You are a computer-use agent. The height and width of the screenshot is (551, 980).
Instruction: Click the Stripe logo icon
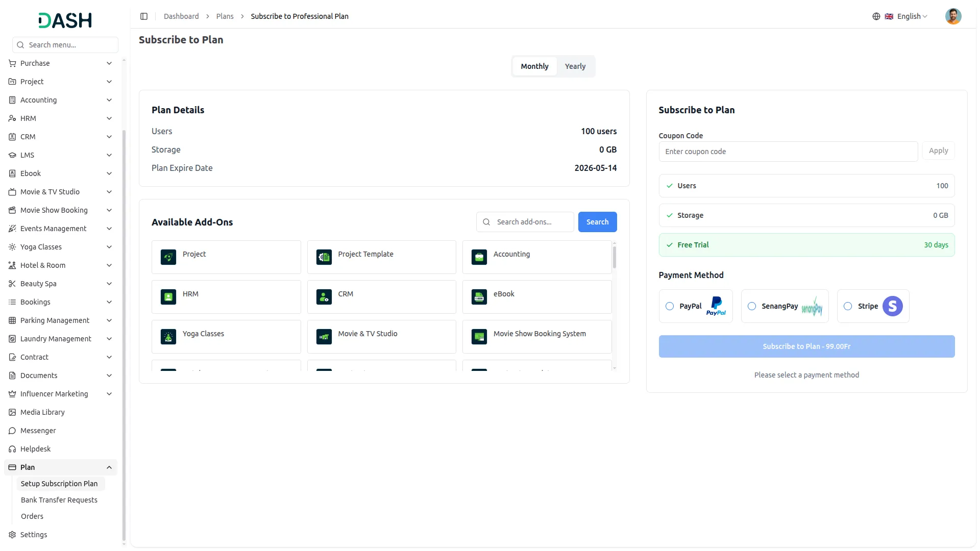(893, 306)
